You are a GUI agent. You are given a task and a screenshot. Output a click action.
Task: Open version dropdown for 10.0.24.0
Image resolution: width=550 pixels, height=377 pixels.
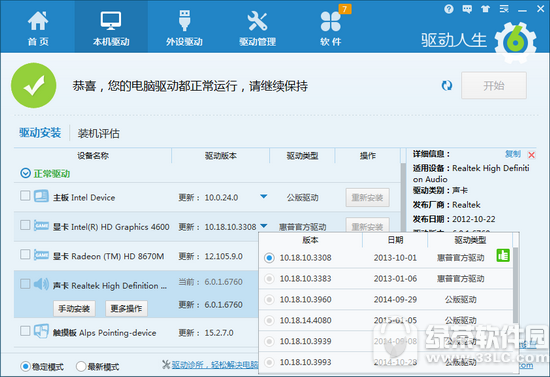pyautogui.click(x=263, y=197)
